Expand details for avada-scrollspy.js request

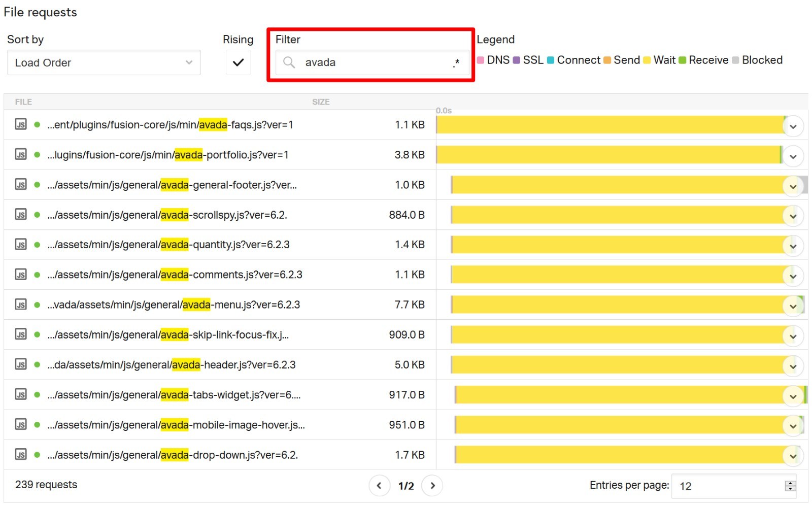pyautogui.click(x=793, y=216)
